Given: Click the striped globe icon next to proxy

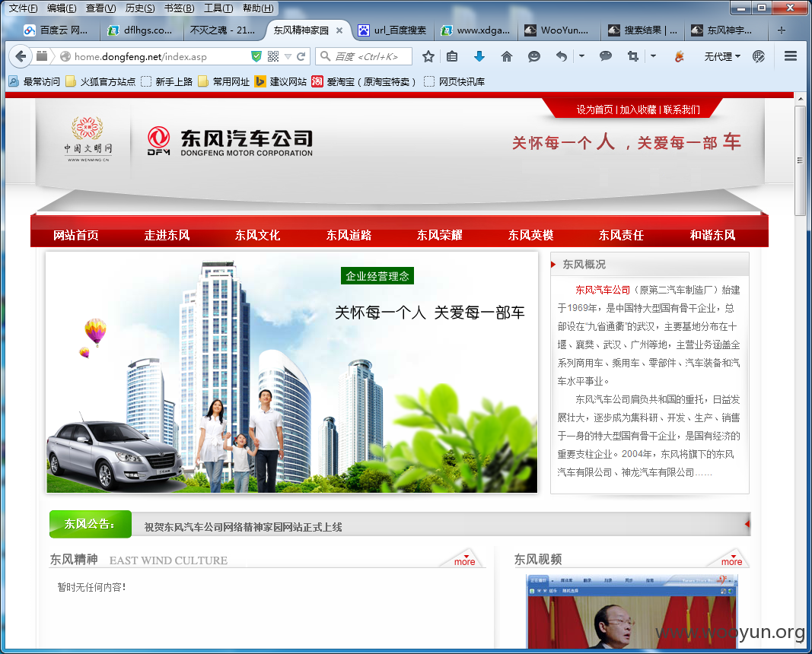Looking at the screenshot, I should (x=759, y=56).
